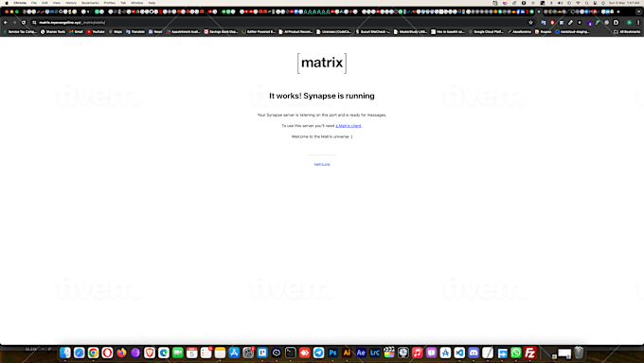Open Wi-Fi status in menu bar

(x=578, y=3)
